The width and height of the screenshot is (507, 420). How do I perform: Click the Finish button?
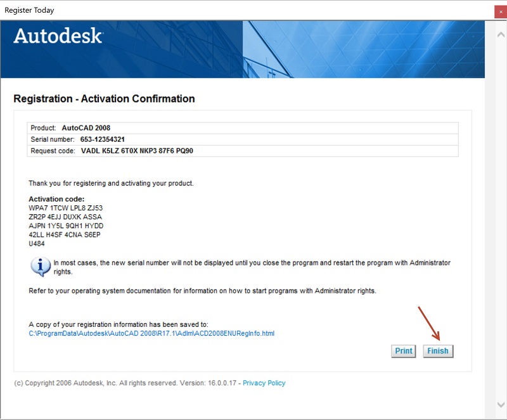pos(438,351)
